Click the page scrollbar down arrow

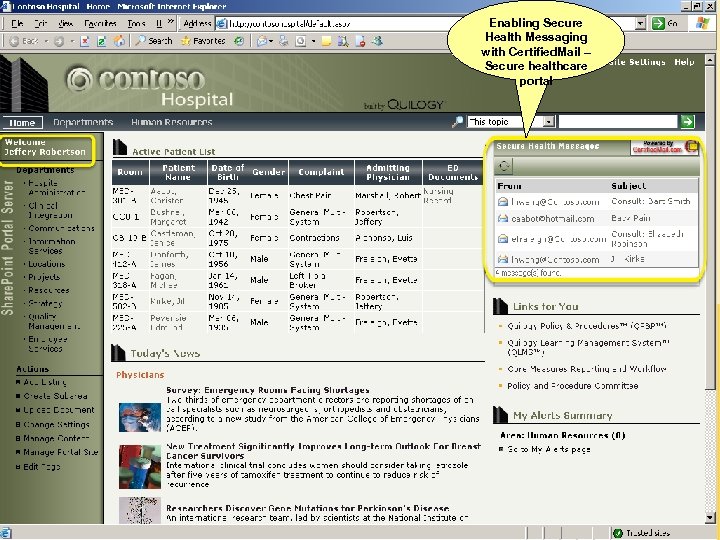pyautogui.click(x=709, y=518)
